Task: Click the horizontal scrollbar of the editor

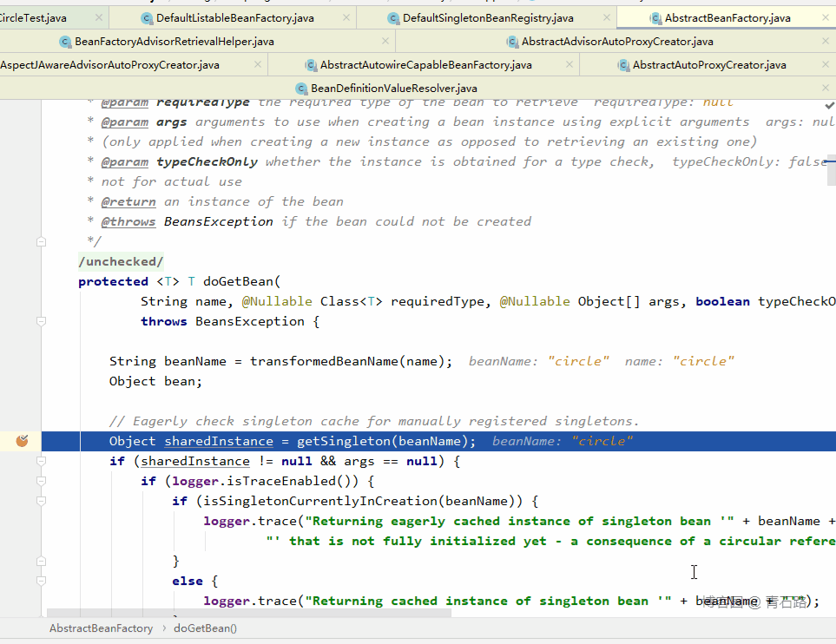Action: 249,613
